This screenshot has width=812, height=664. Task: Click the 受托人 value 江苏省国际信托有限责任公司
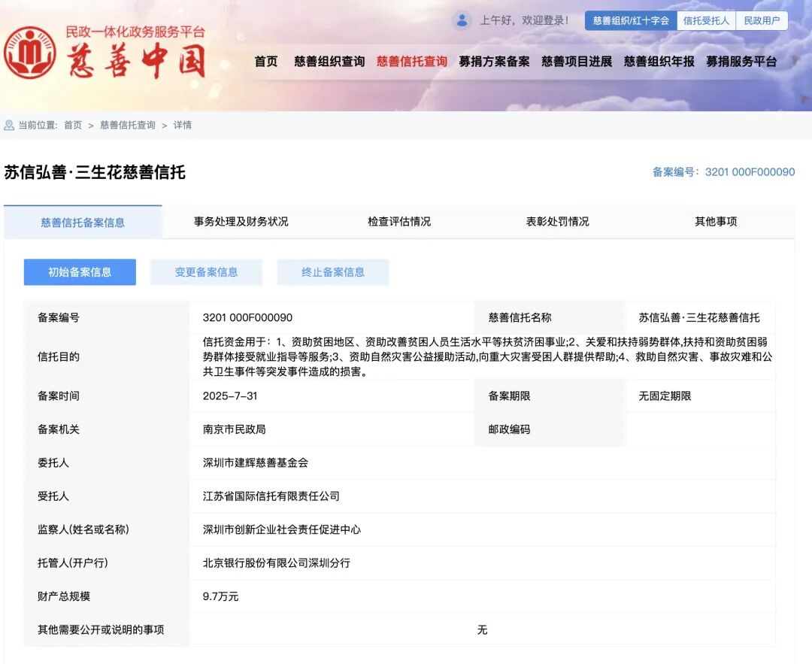pyautogui.click(x=271, y=496)
